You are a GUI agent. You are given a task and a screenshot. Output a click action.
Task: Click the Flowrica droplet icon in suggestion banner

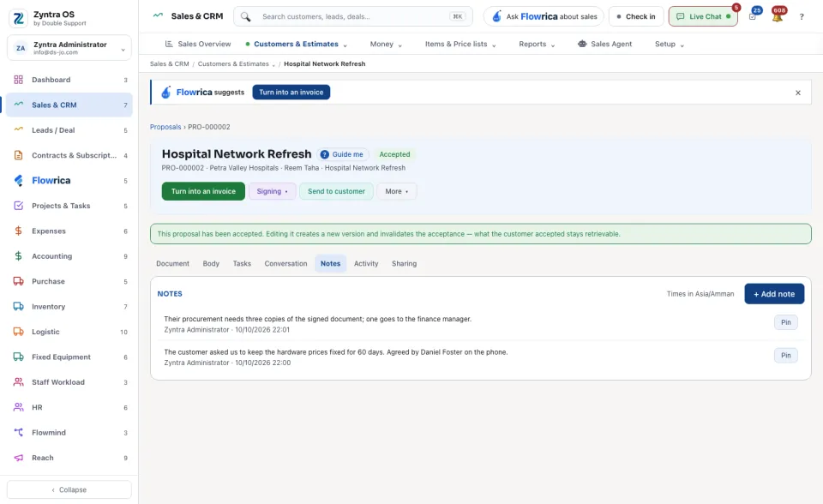click(165, 93)
